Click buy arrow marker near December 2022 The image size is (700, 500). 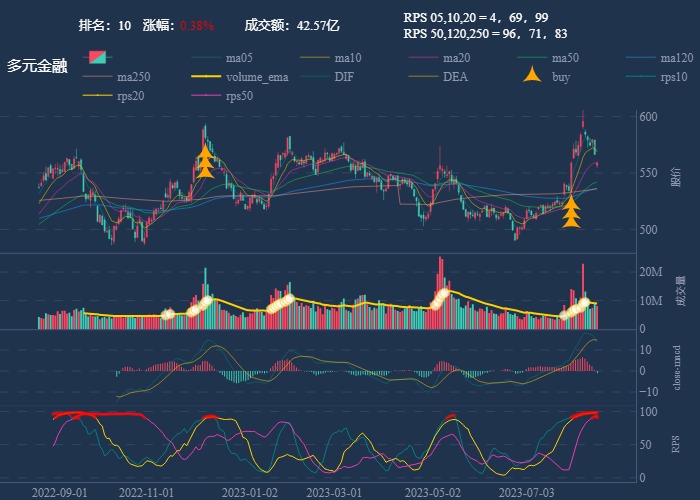point(205,161)
